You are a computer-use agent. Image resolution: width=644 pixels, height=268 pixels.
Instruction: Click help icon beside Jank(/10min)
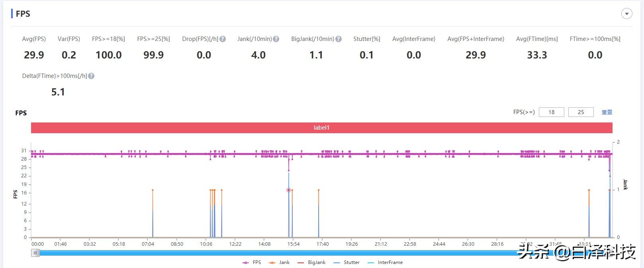point(276,39)
